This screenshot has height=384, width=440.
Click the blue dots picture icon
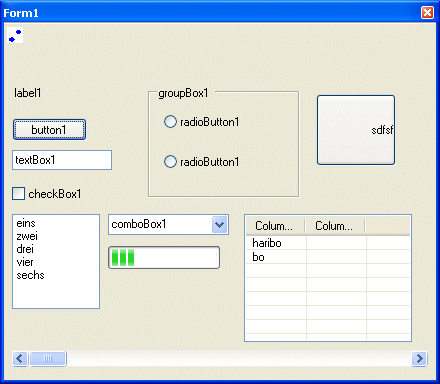[x=15, y=35]
